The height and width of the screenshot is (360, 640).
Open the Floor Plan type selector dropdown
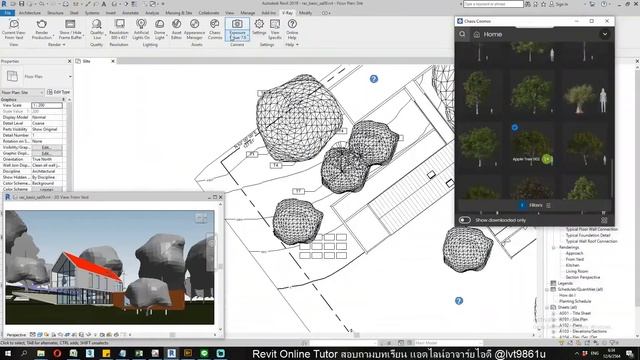pyautogui.click(x=70, y=76)
